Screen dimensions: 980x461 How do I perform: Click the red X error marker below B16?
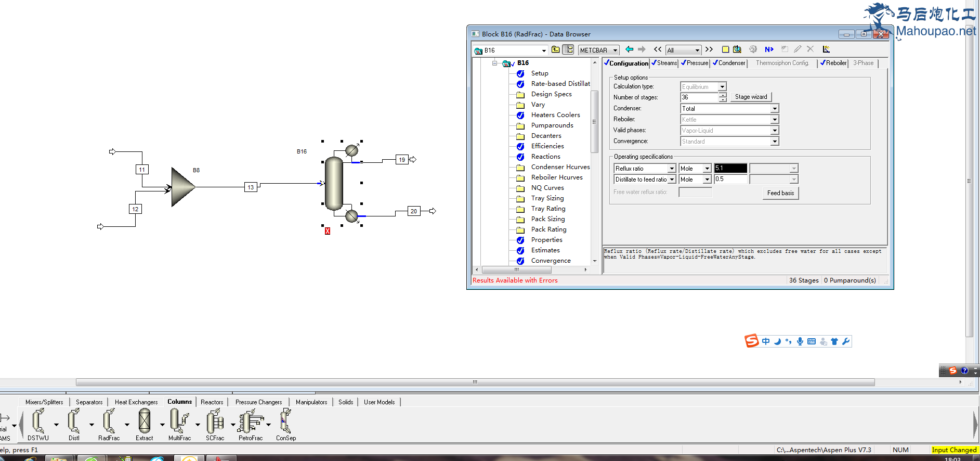pos(328,231)
